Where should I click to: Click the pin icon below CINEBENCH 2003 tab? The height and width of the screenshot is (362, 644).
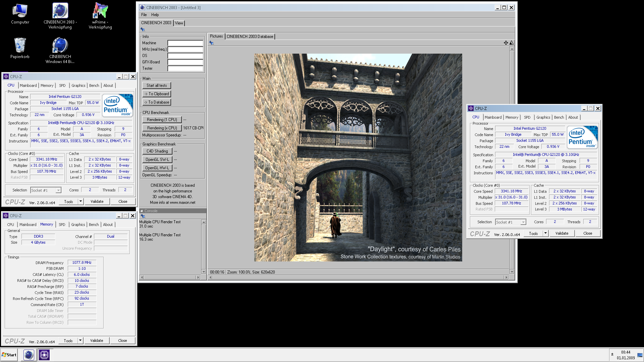click(143, 29)
